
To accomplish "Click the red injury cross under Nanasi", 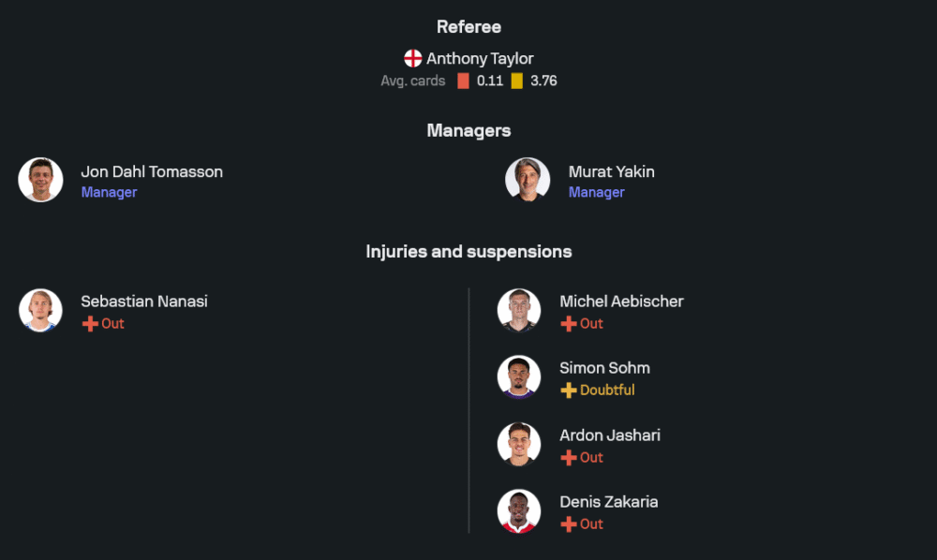I will point(90,324).
